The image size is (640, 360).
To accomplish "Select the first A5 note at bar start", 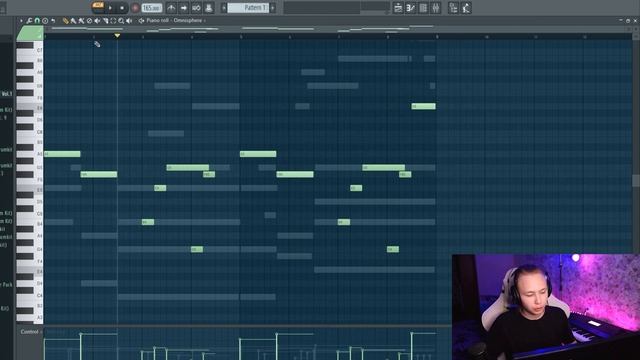I will click(62, 154).
